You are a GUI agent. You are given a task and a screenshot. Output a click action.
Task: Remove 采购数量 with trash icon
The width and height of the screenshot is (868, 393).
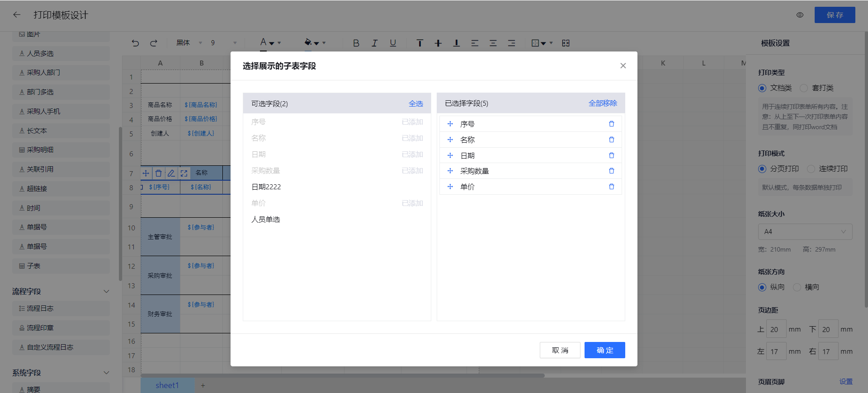(x=612, y=171)
